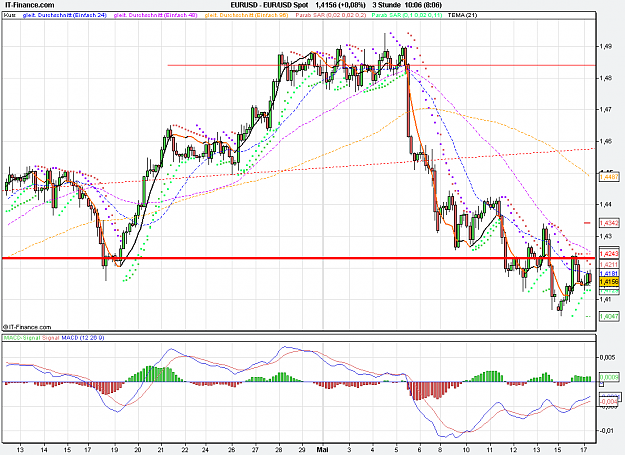Click the red 1,4243 price tag
The width and height of the screenshot is (625, 455).
[609, 253]
